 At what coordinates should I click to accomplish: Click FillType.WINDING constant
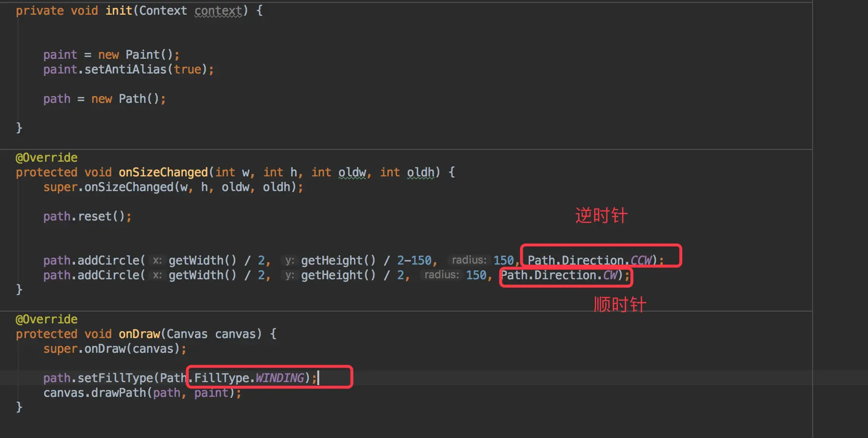pyautogui.click(x=249, y=378)
